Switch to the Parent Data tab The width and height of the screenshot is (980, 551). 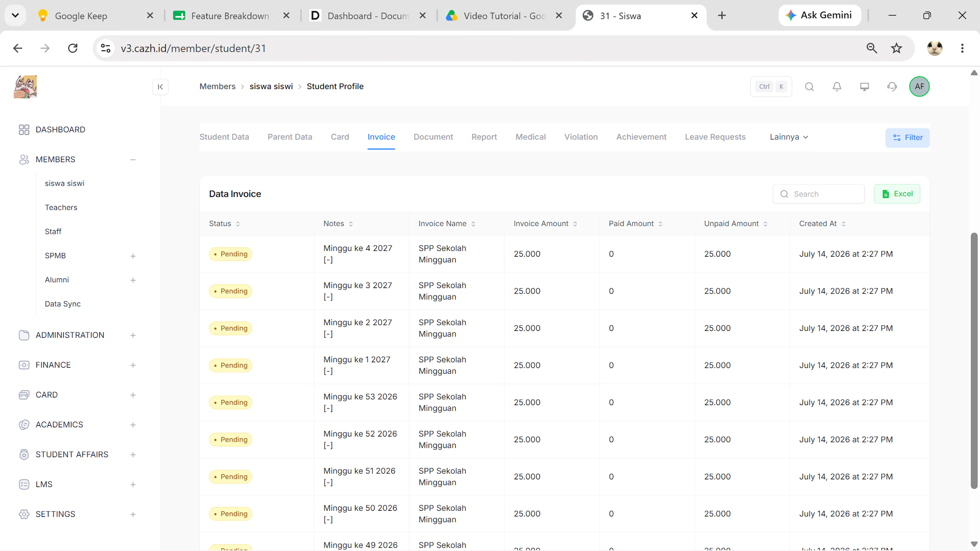[290, 137]
